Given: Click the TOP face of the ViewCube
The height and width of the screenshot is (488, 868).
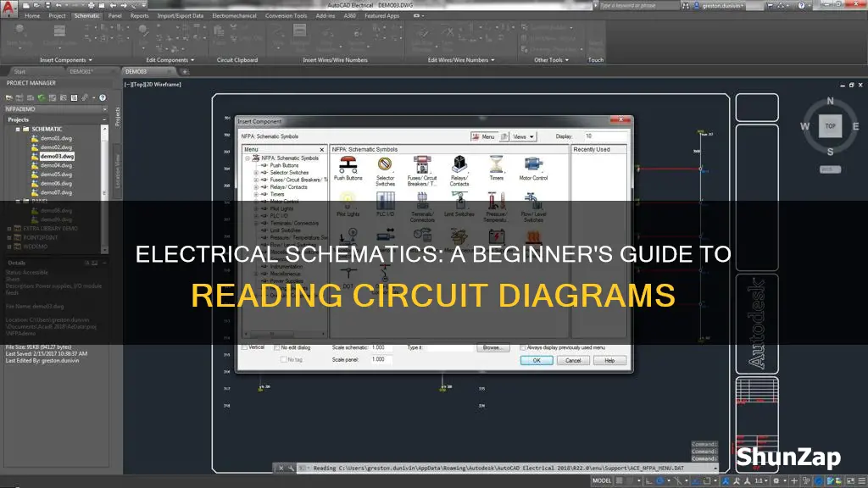Looking at the screenshot, I should pyautogui.click(x=830, y=126).
